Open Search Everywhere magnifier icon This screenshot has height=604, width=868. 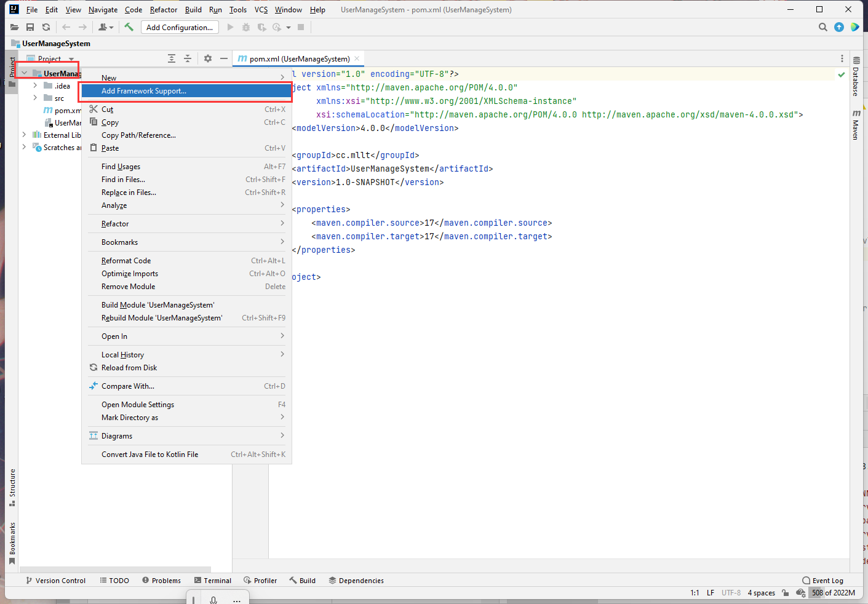(822, 27)
